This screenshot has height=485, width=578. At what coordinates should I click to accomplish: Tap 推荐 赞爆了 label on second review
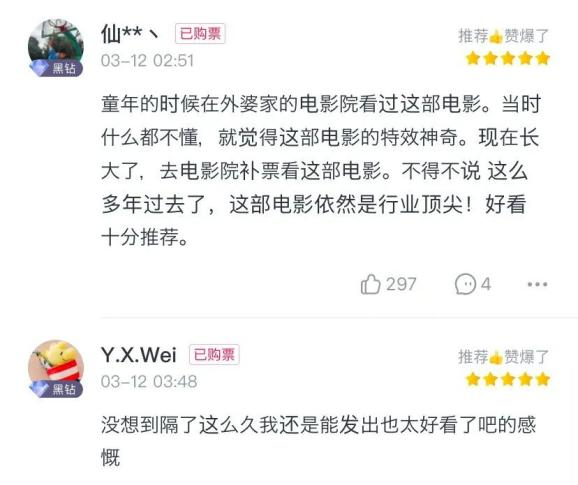[x=504, y=357]
